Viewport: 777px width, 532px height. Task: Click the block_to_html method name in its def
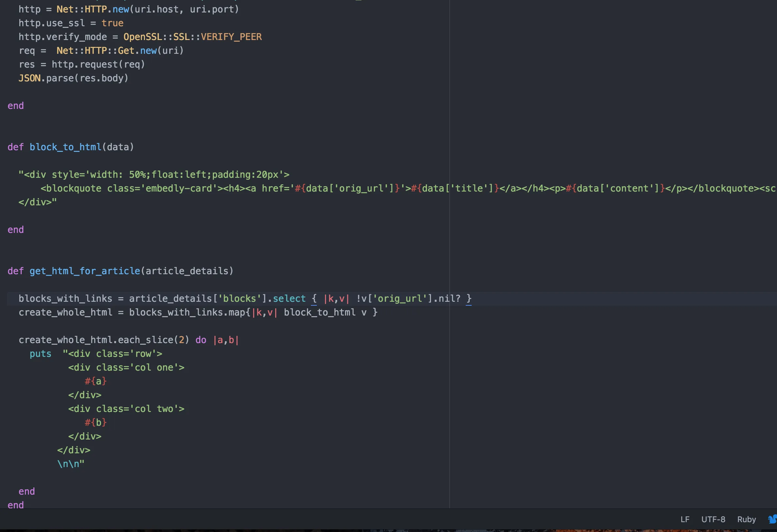point(66,147)
